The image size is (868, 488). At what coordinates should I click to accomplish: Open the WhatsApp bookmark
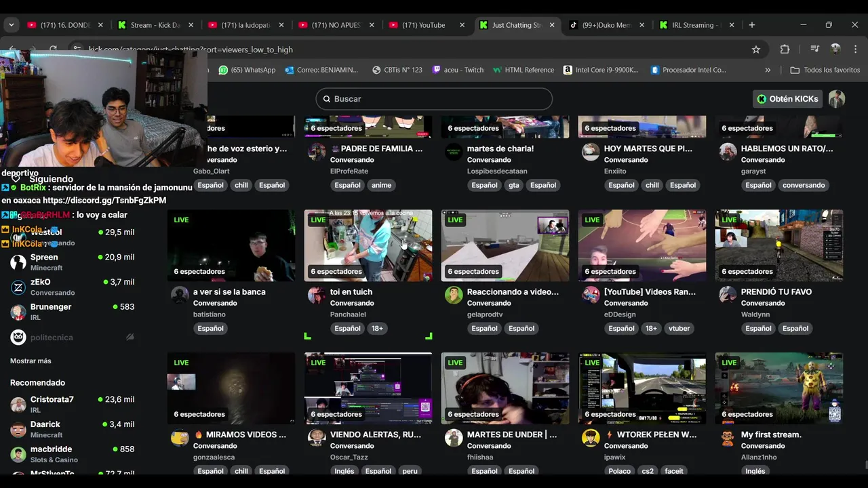[248, 70]
